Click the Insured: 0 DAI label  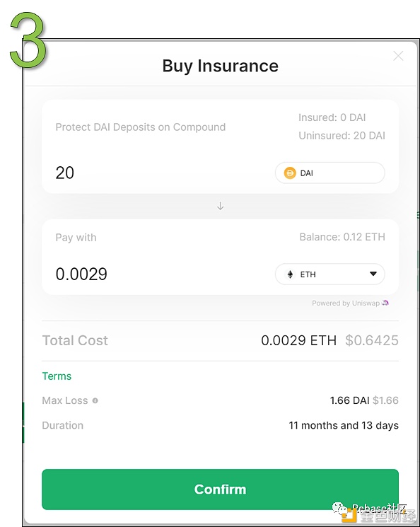point(332,117)
